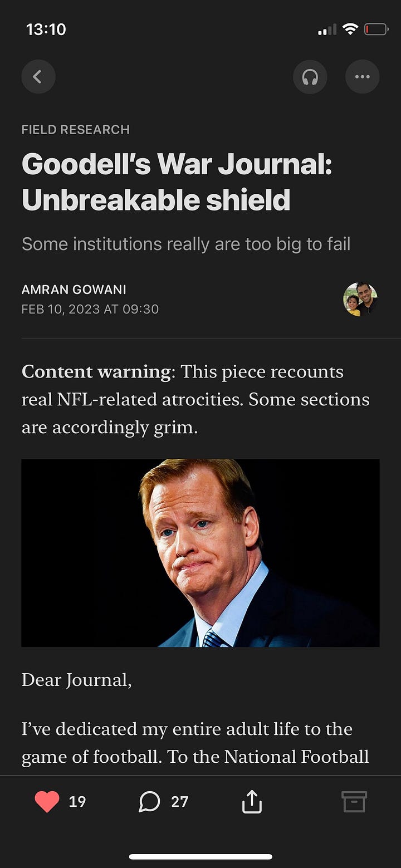Tap the home indicator bar
This screenshot has width=401, height=868.
(200, 857)
